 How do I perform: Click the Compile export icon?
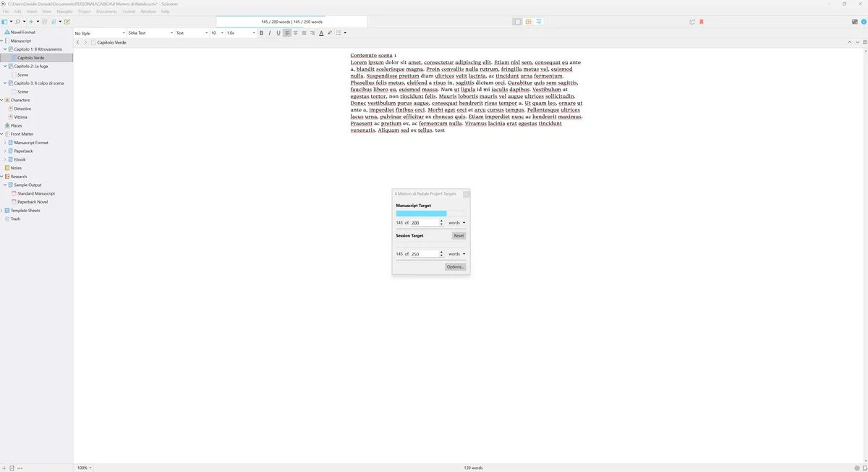[x=692, y=22]
